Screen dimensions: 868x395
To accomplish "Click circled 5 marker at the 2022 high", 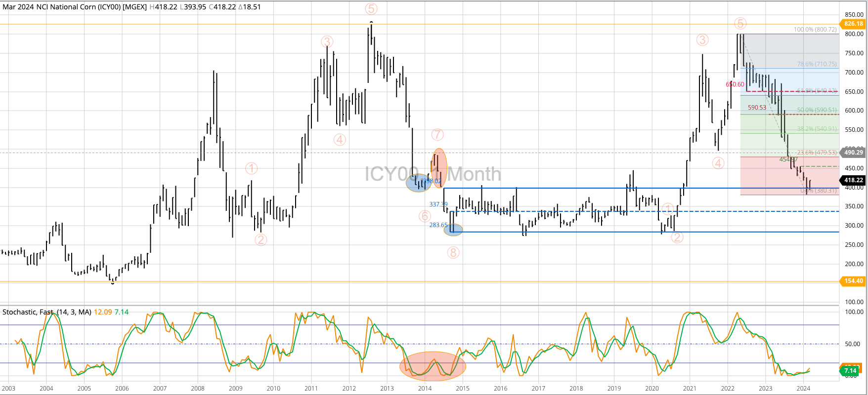I will point(739,23).
